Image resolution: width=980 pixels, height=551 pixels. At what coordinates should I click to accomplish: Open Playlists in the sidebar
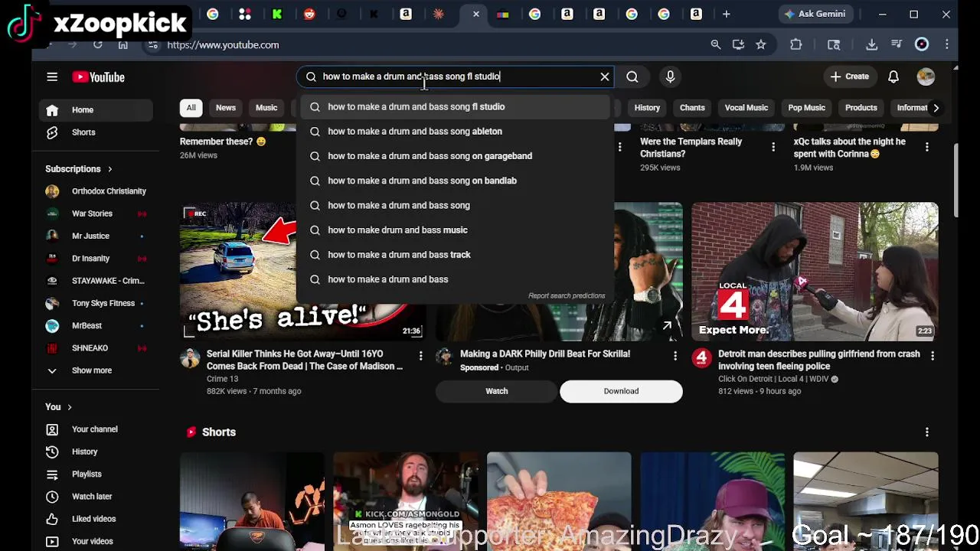click(x=96, y=474)
